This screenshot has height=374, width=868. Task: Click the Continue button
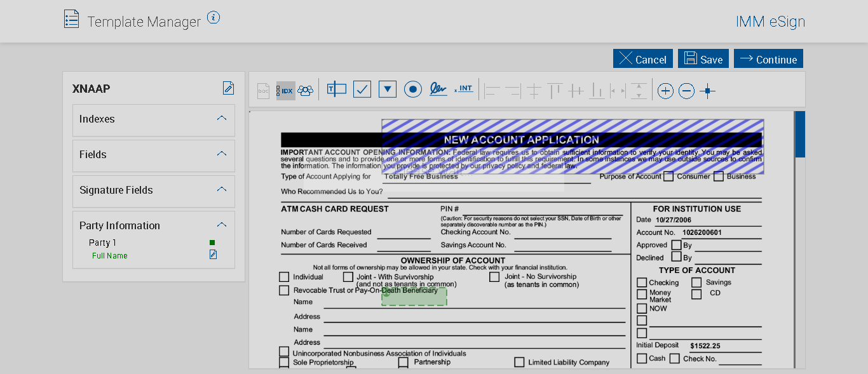768,59
